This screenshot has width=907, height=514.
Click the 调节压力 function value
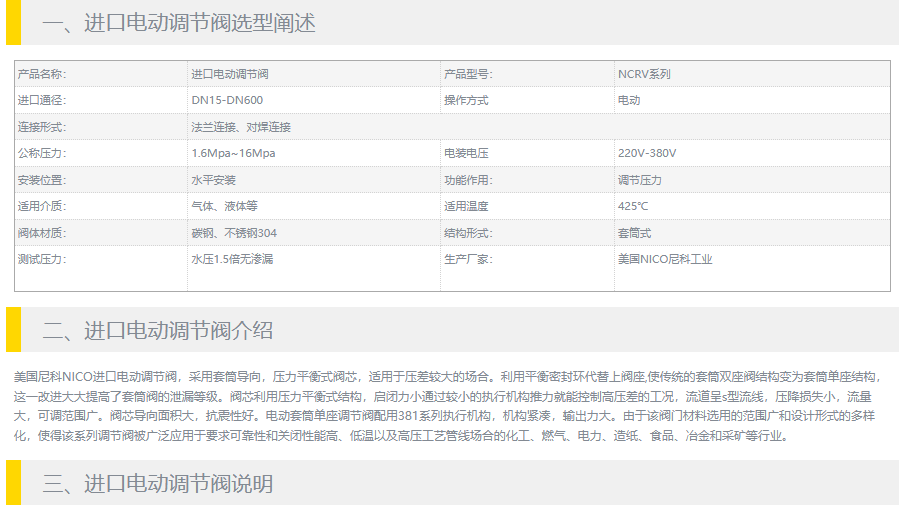coord(639,180)
